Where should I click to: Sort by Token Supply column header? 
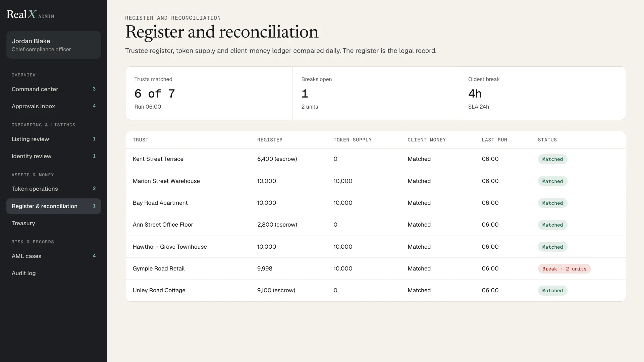353,140
